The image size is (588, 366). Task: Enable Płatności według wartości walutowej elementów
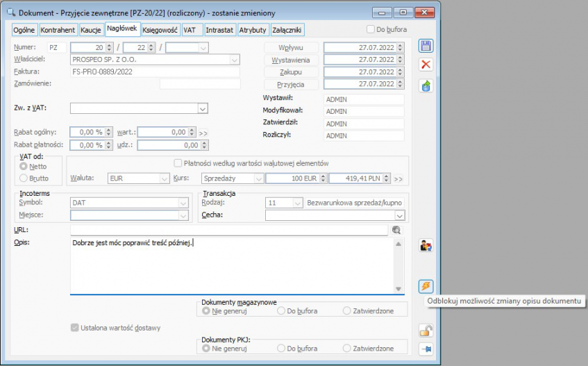pos(178,163)
